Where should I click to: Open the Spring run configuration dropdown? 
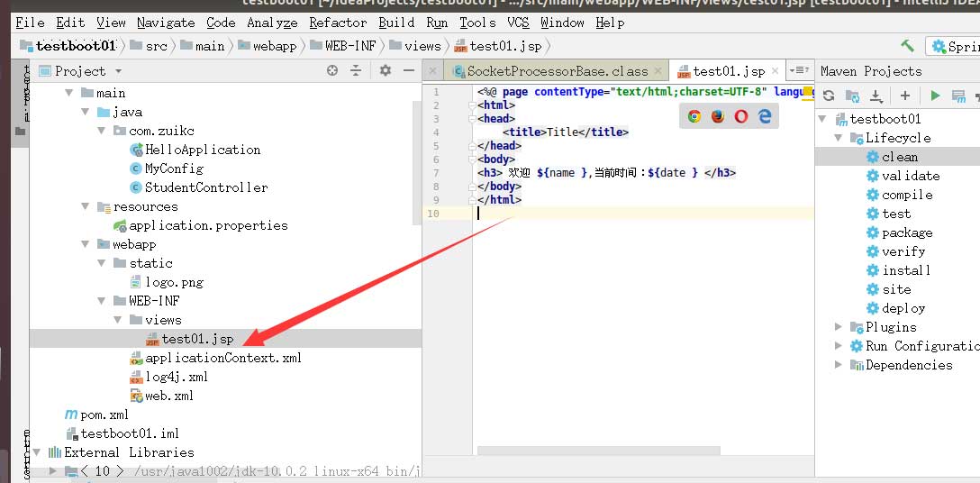tap(953, 46)
